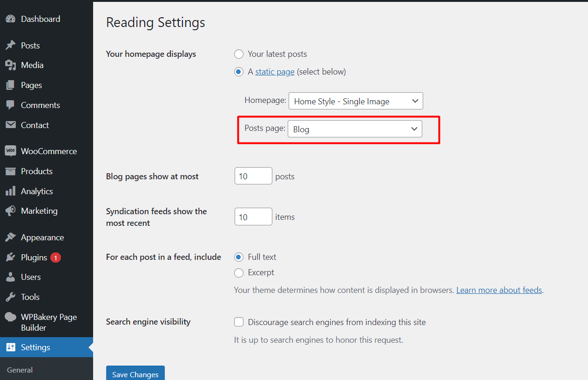The width and height of the screenshot is (588, 380).
Task: Click 'For each post in a feed, include' label
Action: 163,257
